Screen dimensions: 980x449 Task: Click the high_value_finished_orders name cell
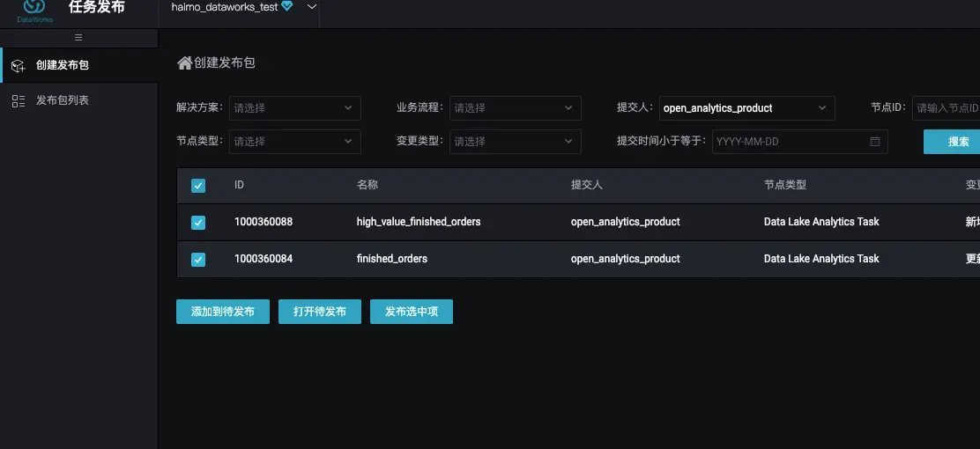coord(419,222)
